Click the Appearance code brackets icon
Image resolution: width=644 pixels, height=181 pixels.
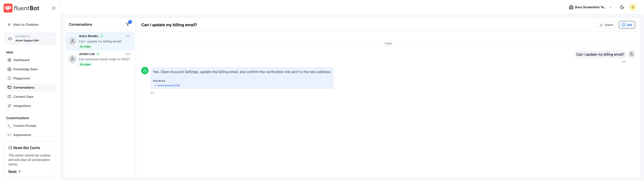(x=10, y=135)
